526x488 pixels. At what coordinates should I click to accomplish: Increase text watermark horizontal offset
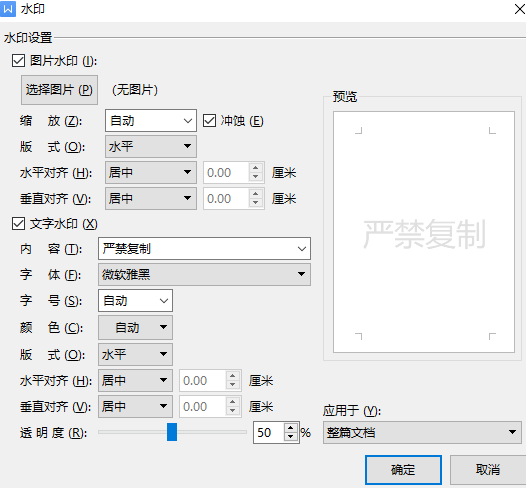233,376
